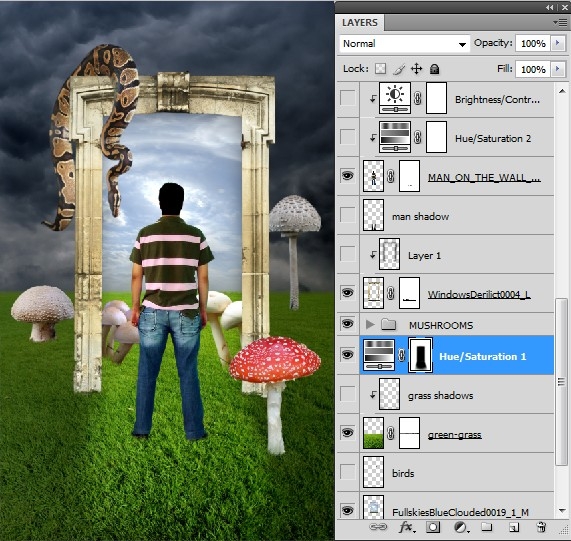
Task: Enable Lock image pixels brush icon
Action: click(x=399, y=69)
